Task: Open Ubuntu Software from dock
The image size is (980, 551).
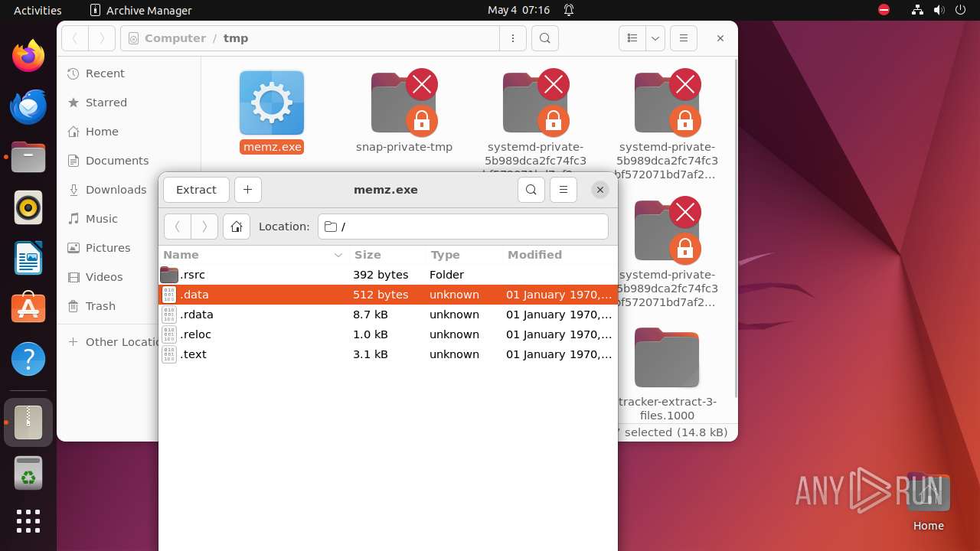Action: tap(28, 308)
